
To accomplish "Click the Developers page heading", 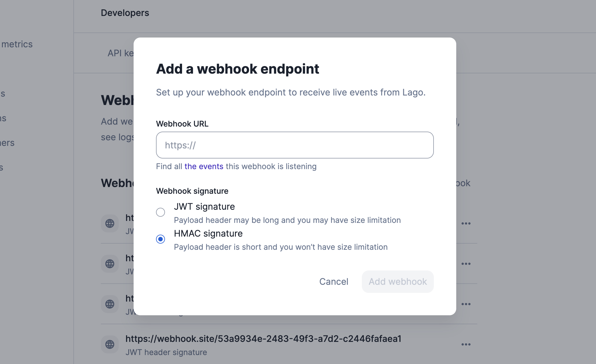I will click(125, 13).
